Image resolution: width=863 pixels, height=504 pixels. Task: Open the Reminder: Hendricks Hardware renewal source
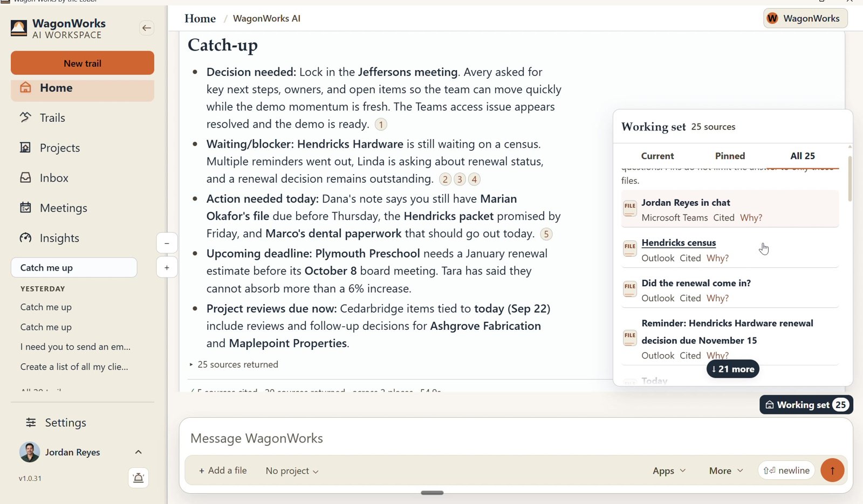tap(727, 332)
